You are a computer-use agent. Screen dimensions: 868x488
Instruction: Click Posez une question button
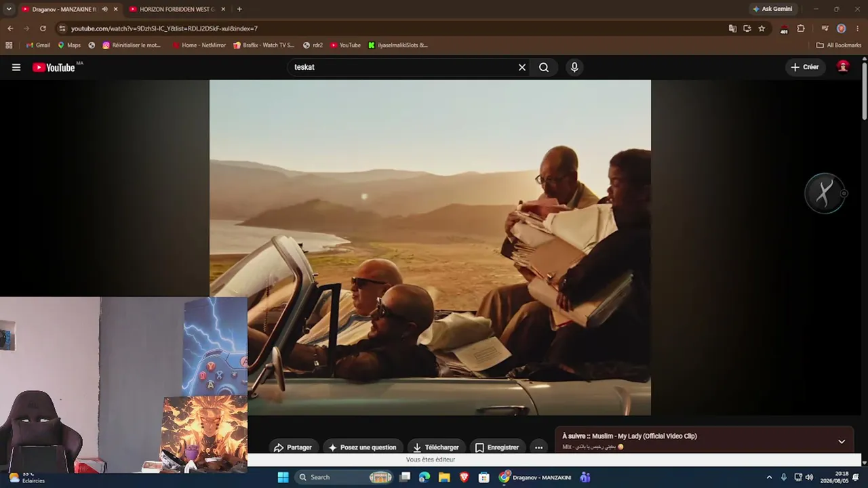(363, 447)
